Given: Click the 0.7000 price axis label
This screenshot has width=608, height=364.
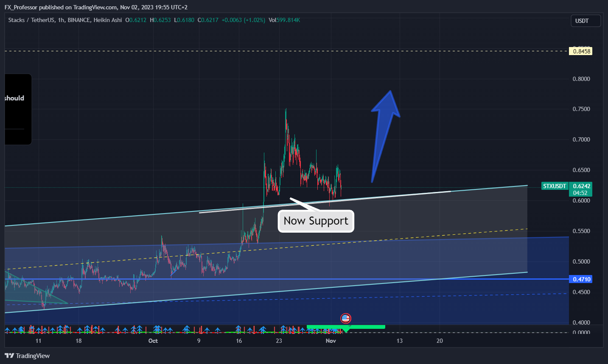Looking at the screenshot, I should click(x=581, y=139).
